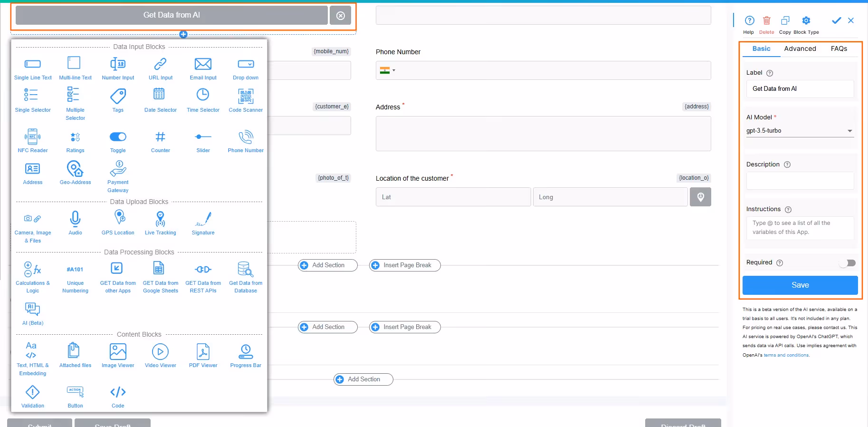Screen dimensions: 868x427
Task: Insert the URL Input block
Action: [161, 68]
